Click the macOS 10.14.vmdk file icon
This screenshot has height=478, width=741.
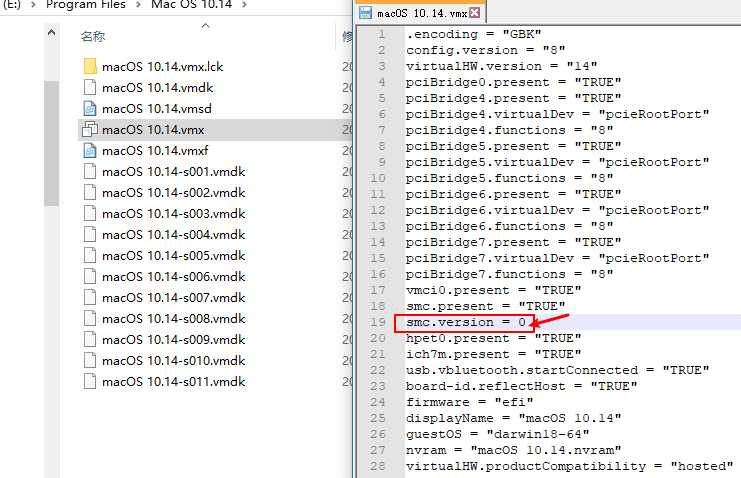90,87
